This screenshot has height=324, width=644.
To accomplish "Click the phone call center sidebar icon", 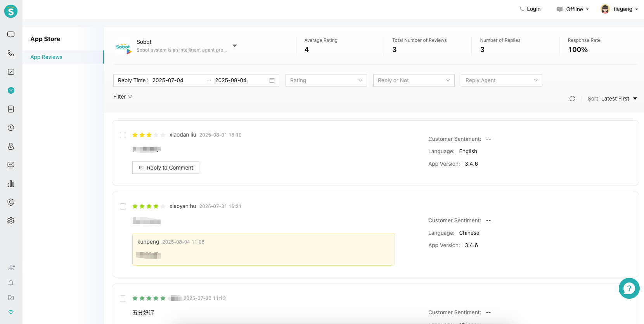I will [11, 53].
